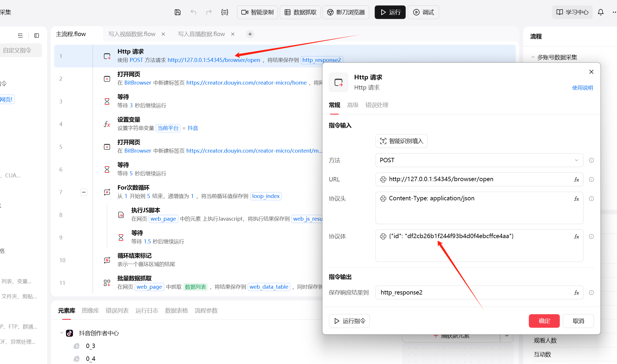Click the undo arrow icon

193,12
